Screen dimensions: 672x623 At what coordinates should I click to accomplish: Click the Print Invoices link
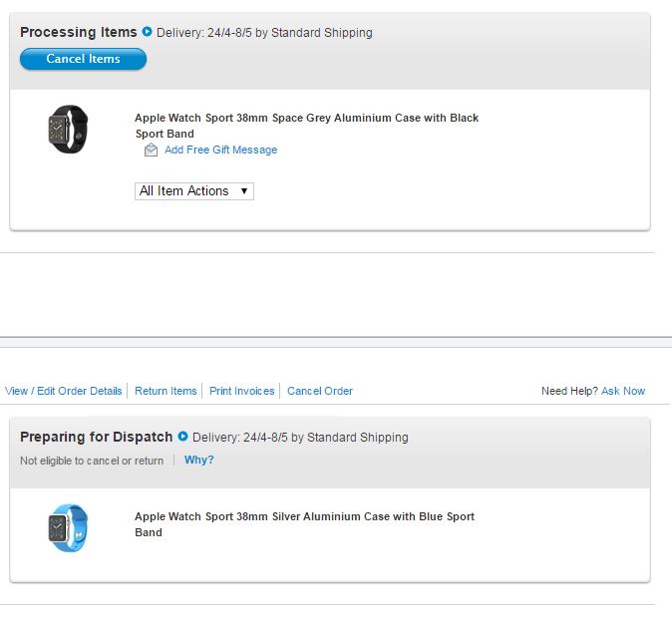point(241,391)
